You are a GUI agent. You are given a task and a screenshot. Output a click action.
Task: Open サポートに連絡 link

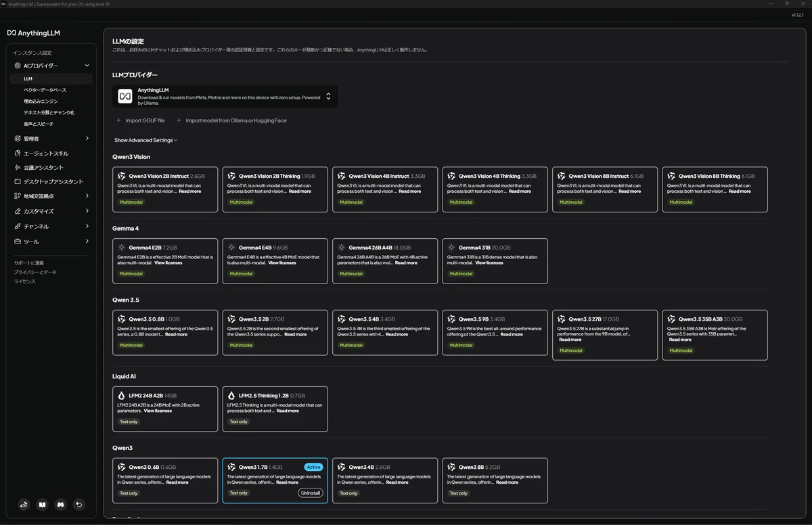[x=28, y=262]
